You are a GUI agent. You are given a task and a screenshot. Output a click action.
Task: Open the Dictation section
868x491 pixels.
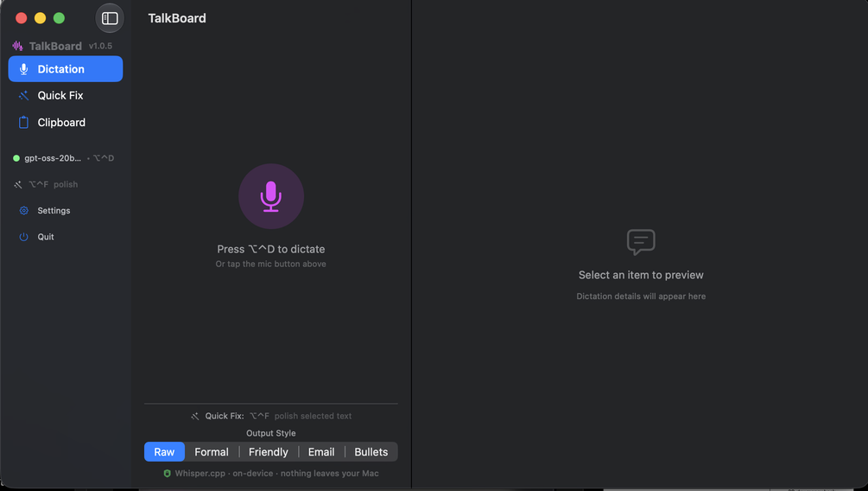click(66, 68)
